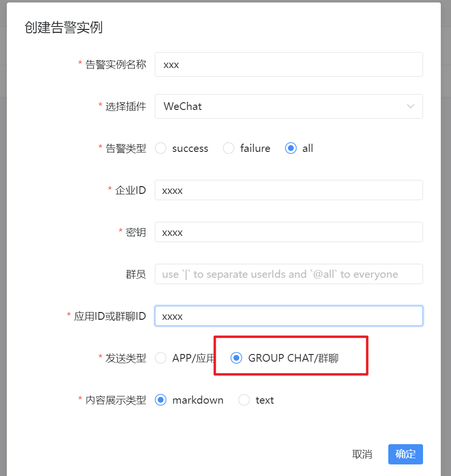Click the dropdown chevron arrow icon
This screenshot has height=476, width=451.
pyautogui.click(x=410, y=106)
